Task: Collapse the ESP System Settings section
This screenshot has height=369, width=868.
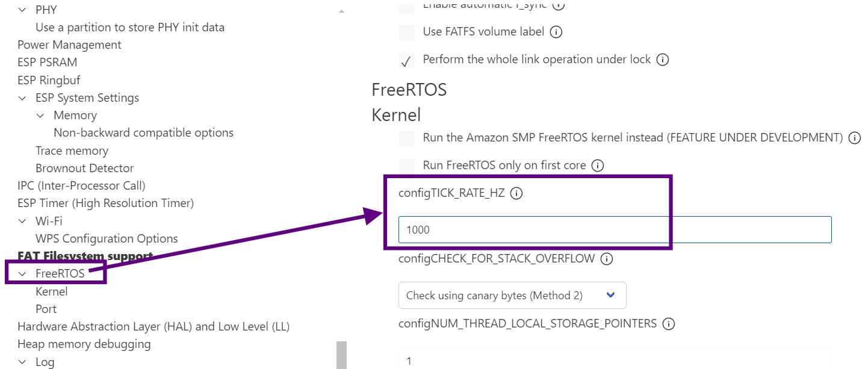Action: click(22, 98)
